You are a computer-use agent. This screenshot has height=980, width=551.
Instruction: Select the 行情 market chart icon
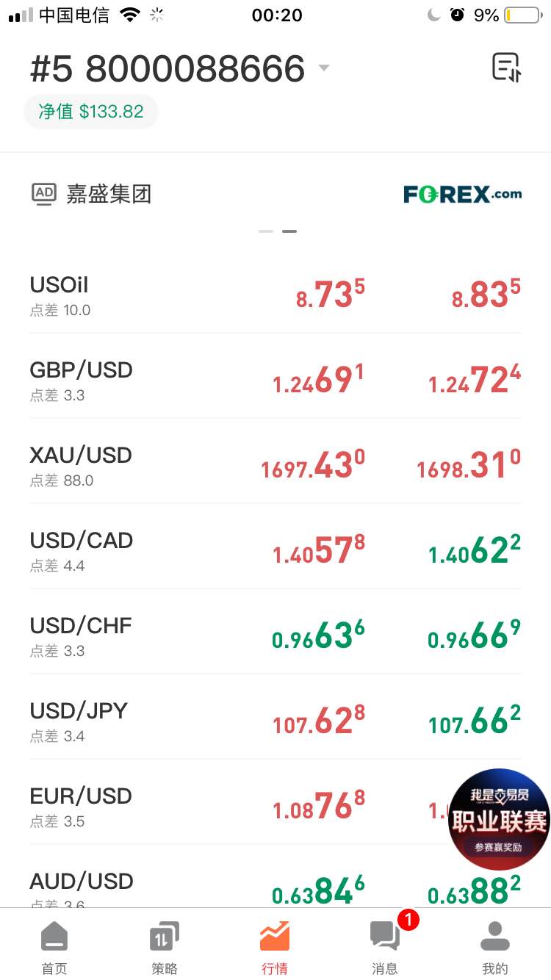point(275,936)
